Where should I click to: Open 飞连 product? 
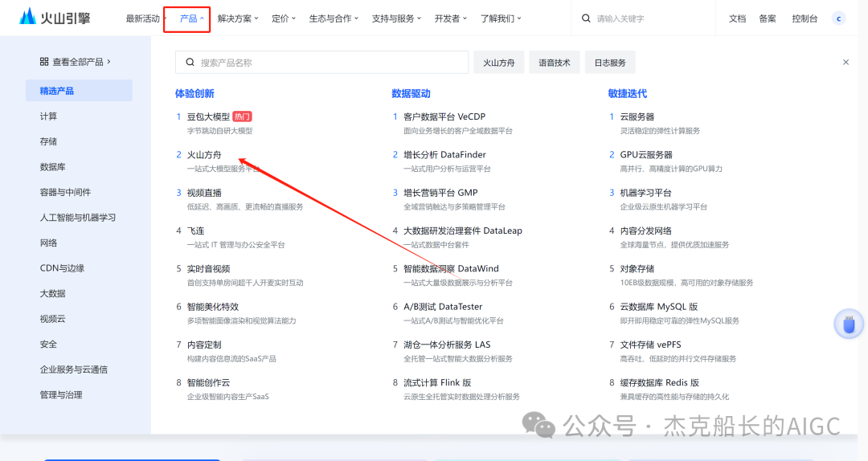195,230
